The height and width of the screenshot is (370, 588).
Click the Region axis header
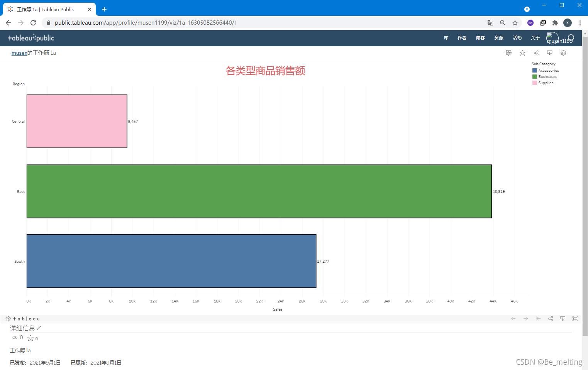[19, 84]
